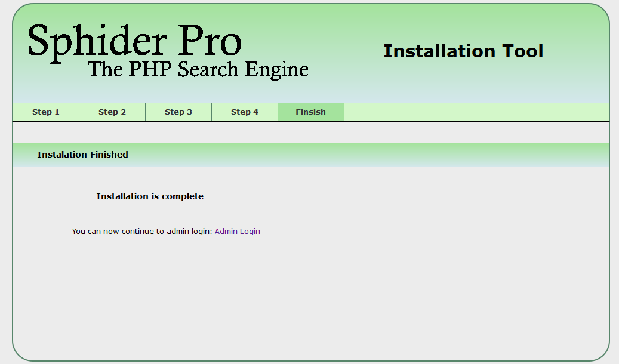Screen dimensions: 619x364
Task: Go to the Step 2 tab
Action: click(x=112, y=112)
